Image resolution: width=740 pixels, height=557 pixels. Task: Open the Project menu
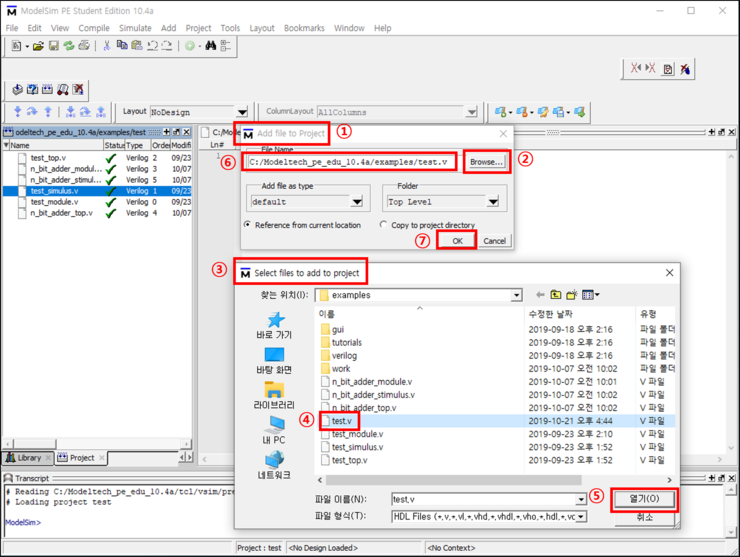click(x=198, y=28)
